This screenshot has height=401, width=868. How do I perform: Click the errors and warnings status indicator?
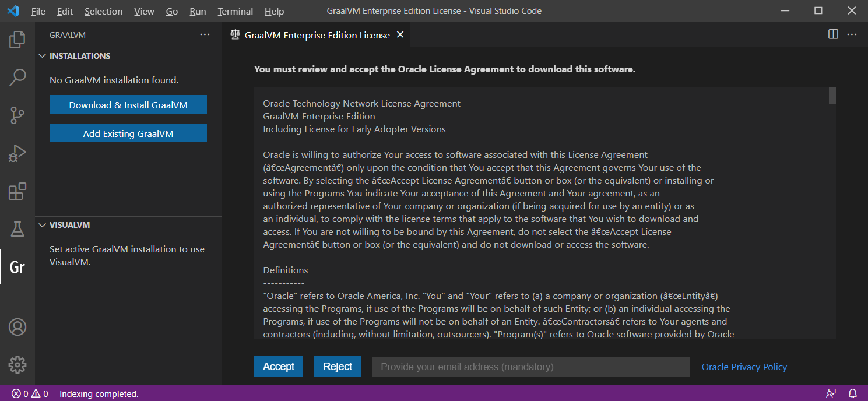[30, 394]
